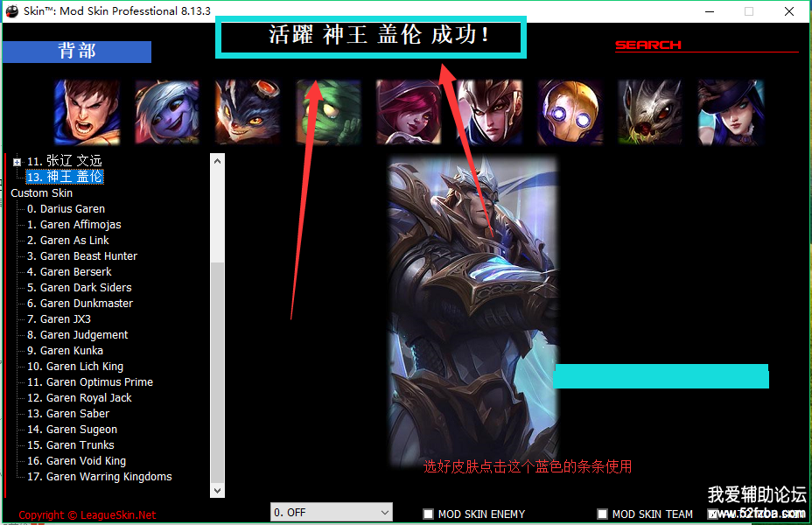Click the 活躍 神王 盖伦 成功 status banner
Viewport: 812px width, 525px height.
pos(371,38)
